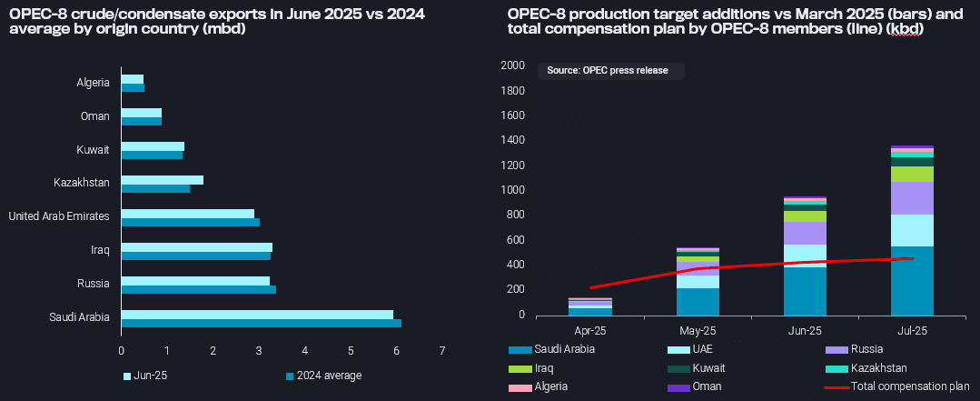Click the Saudi Arabia legend color swatch

tap(520, 350)
